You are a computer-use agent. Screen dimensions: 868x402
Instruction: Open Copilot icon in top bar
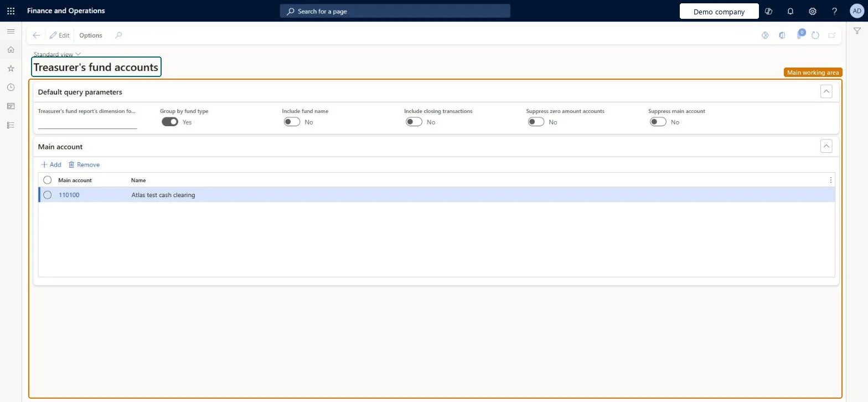tap(768, 11)
